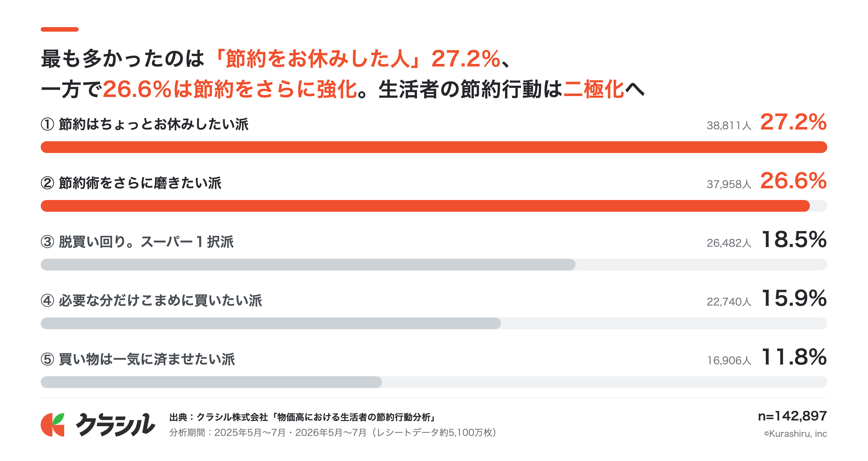Click the circled number ⑤ marker
Screen dimensions: 868x461
(x=47, y=359)
